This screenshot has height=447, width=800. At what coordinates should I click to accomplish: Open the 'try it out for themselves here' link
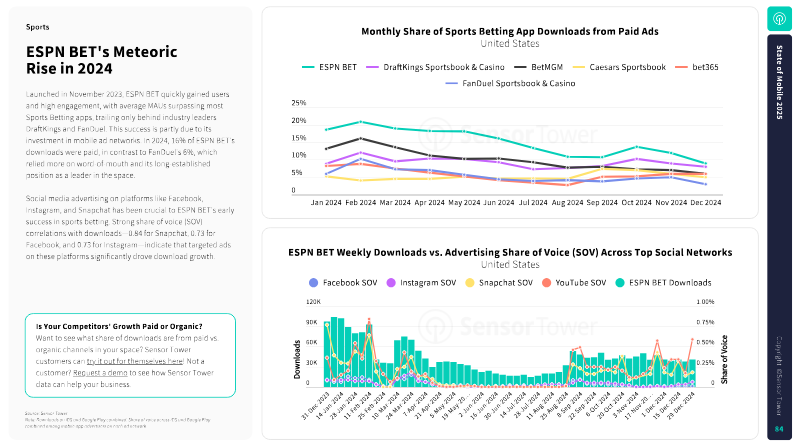pos(135,361)
